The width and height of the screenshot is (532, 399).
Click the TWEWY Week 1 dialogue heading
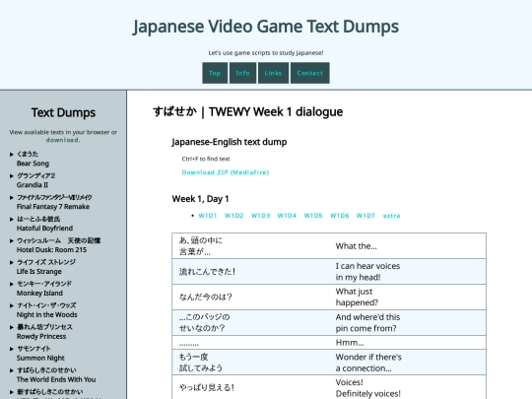click(247, 112)
